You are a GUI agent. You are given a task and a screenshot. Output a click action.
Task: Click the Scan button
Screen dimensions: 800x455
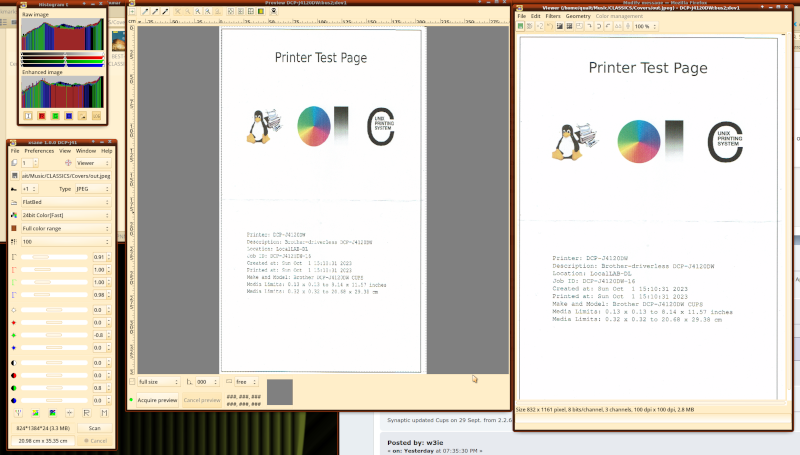(94, 427)
